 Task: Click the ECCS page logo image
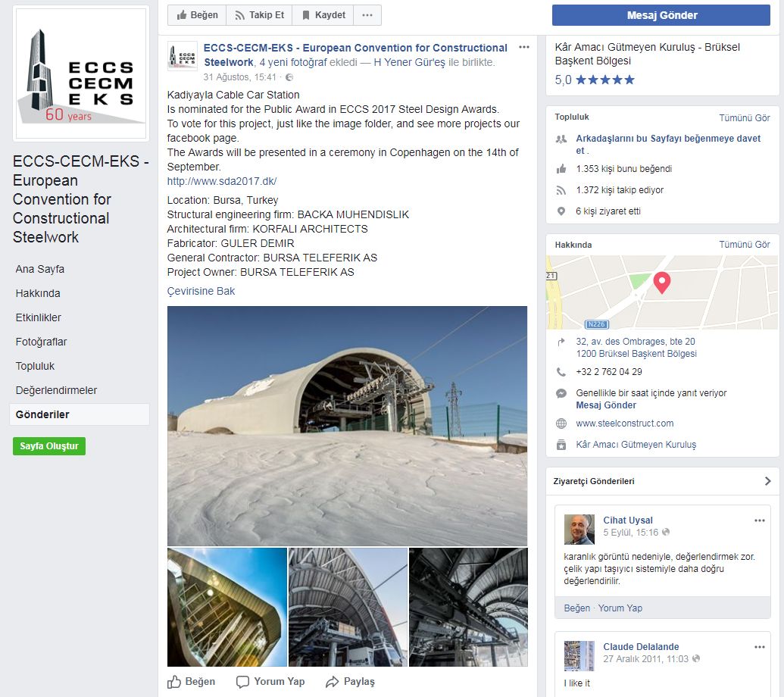click(x=80, y=73)
